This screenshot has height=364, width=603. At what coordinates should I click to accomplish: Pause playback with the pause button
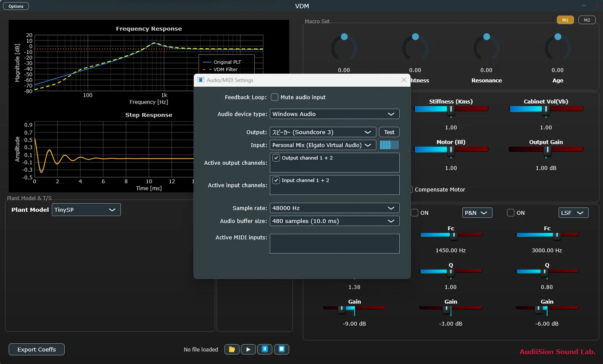(x=265, y=349)
